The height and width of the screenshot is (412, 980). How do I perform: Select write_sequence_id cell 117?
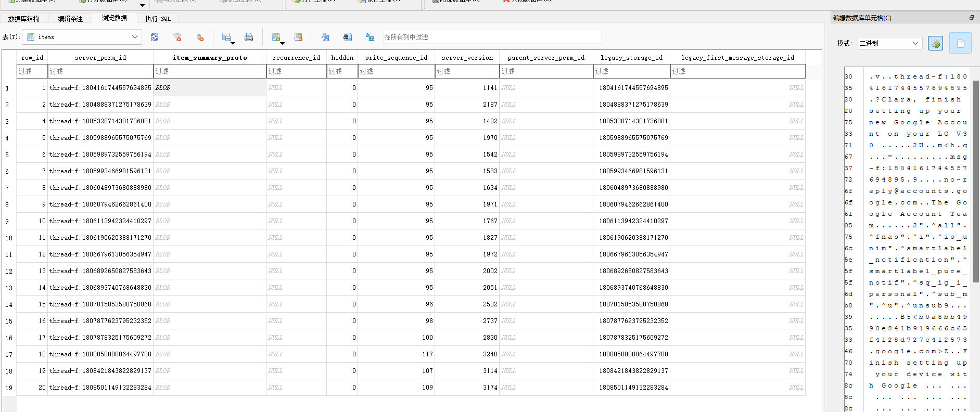(397, 354)
